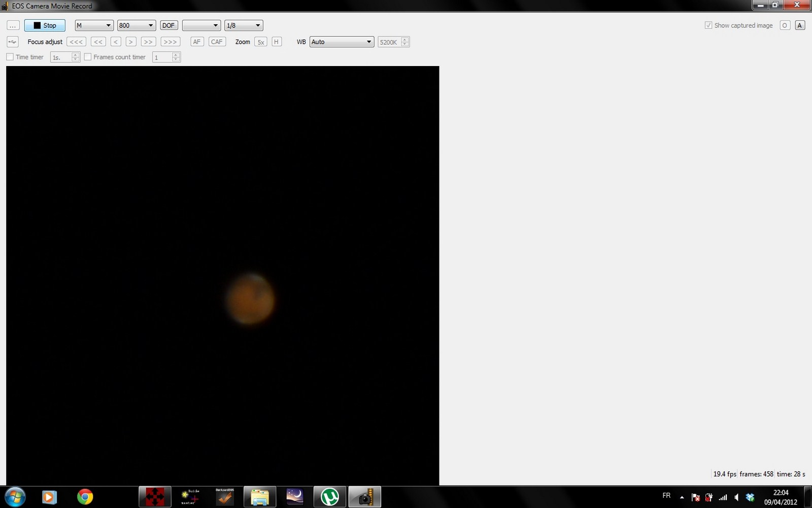Enable the Frames count timer checkbox
This screenshot has height=508, width=812.
tap(88, 57)
